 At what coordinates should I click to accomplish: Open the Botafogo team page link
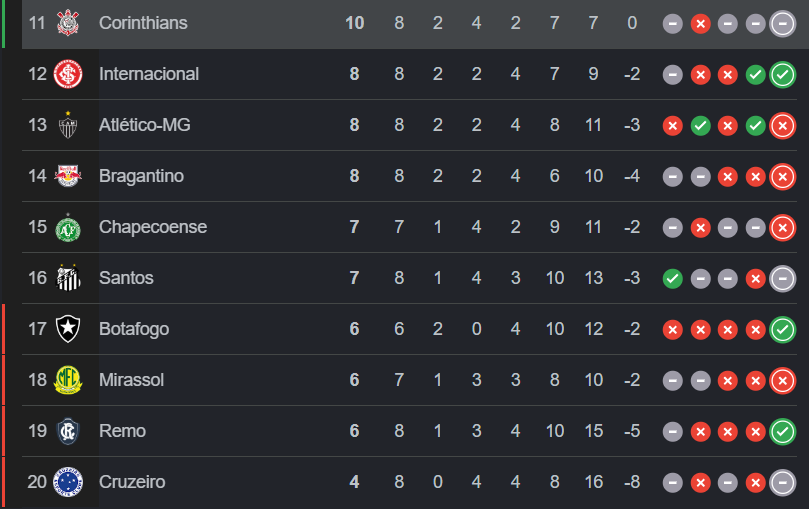tap(134, 329)
